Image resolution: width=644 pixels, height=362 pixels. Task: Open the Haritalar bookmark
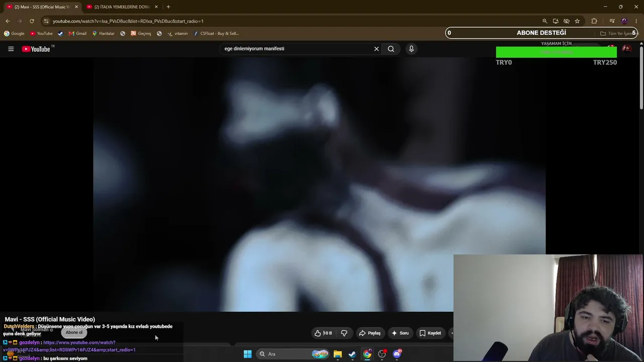click(103, 34)
